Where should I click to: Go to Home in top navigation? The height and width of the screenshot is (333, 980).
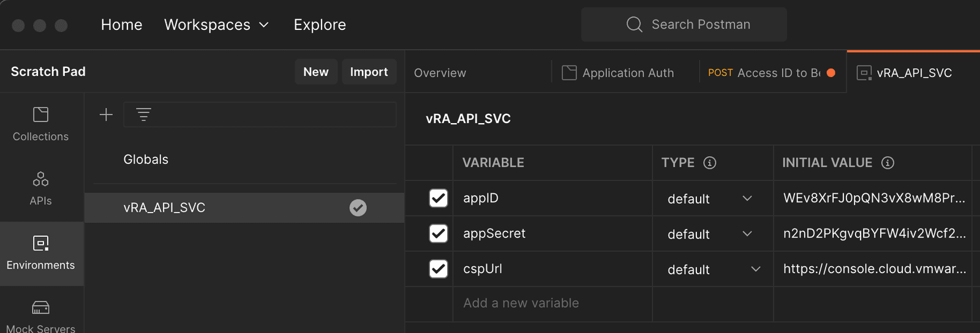click(x=122, y=24)
